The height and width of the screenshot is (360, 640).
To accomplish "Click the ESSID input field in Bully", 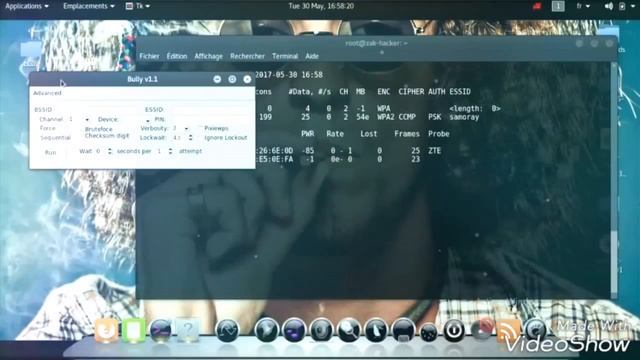I will (x=208, y=109).
